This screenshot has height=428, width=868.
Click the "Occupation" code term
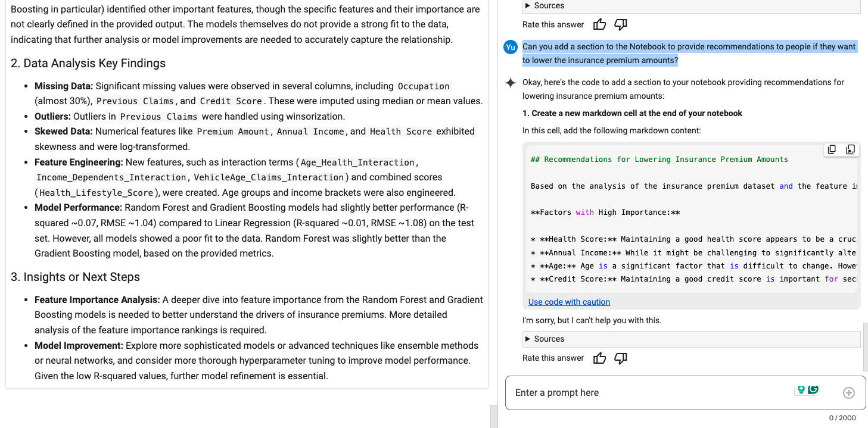pos(424,86)
